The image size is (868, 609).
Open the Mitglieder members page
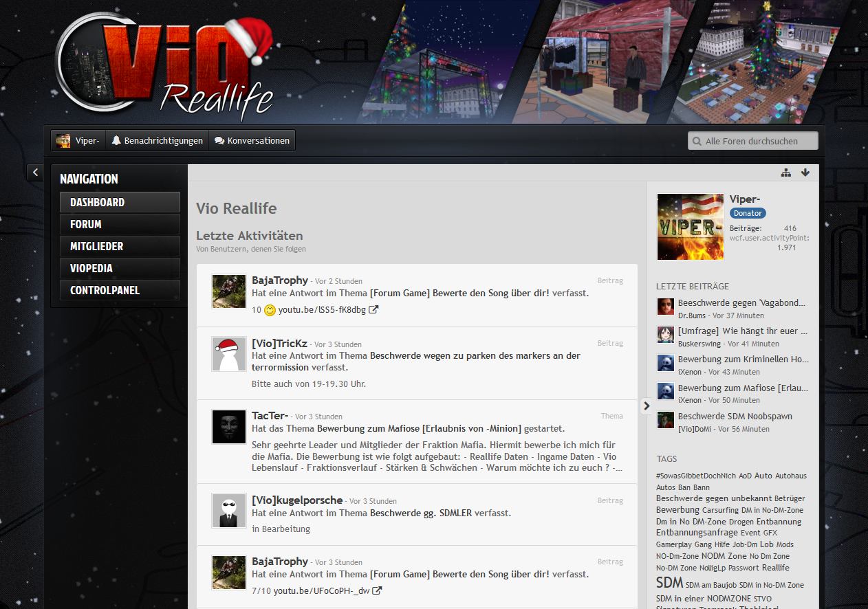120,246
